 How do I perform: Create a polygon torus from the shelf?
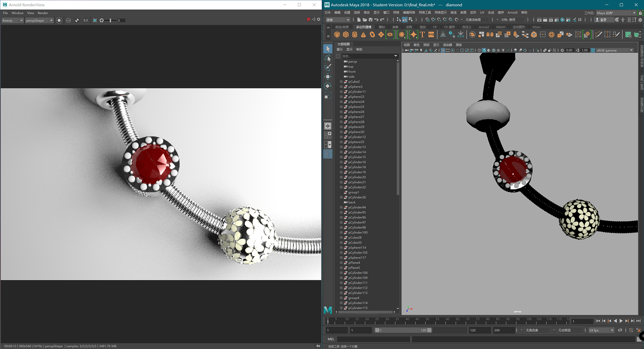click(372, 35)
